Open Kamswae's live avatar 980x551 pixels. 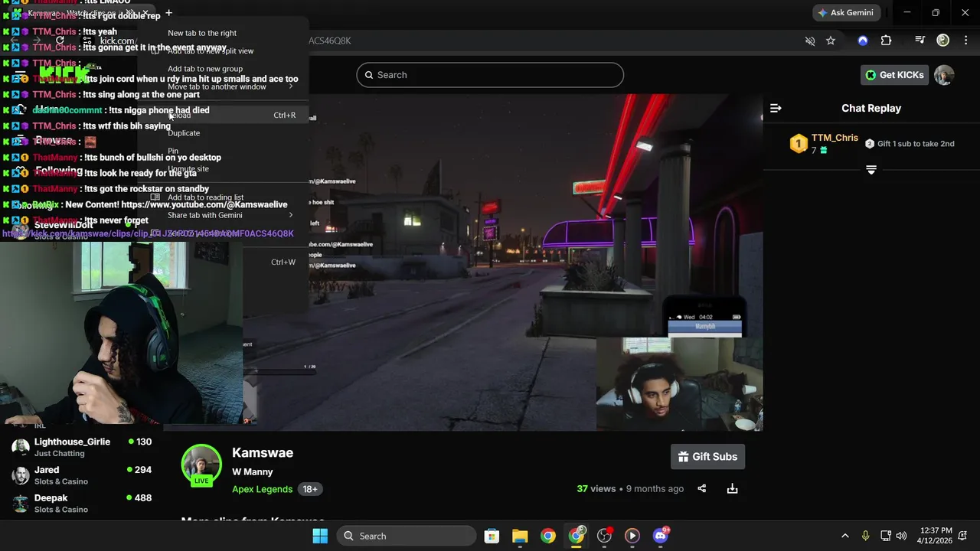coord(201,465)
